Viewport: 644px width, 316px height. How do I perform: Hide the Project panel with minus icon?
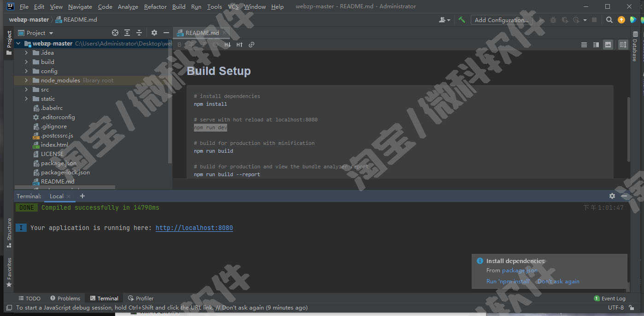pos(166,33)
